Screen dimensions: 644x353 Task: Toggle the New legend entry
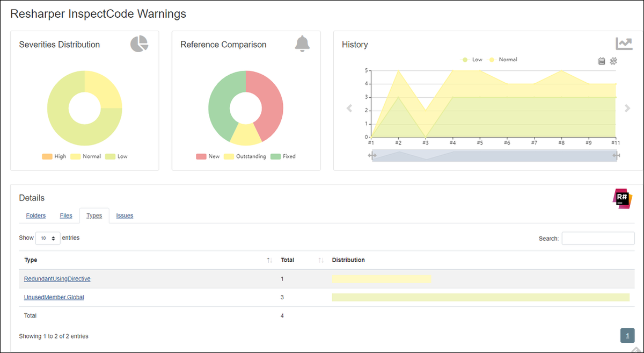208,156
